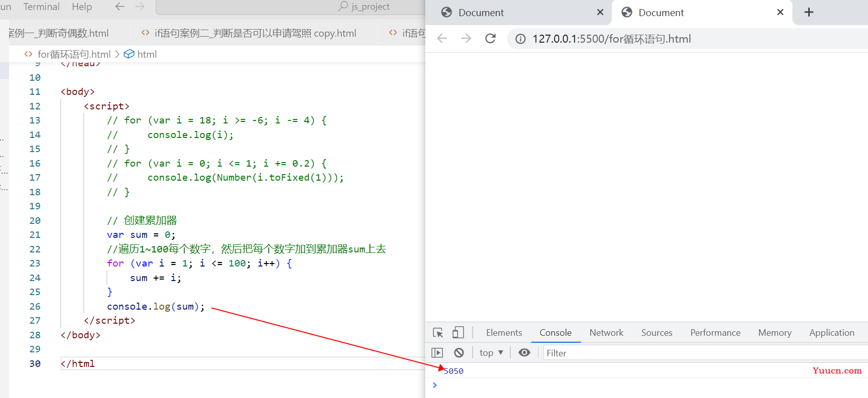
Task: Click the opening <body> tag in code
Action: [77, 92]
